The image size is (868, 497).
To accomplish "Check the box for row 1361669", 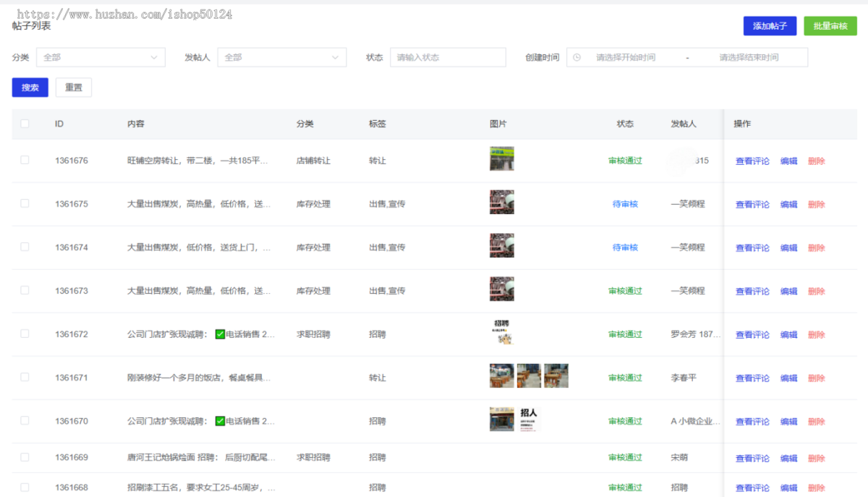I will click(x=25, y=457).
